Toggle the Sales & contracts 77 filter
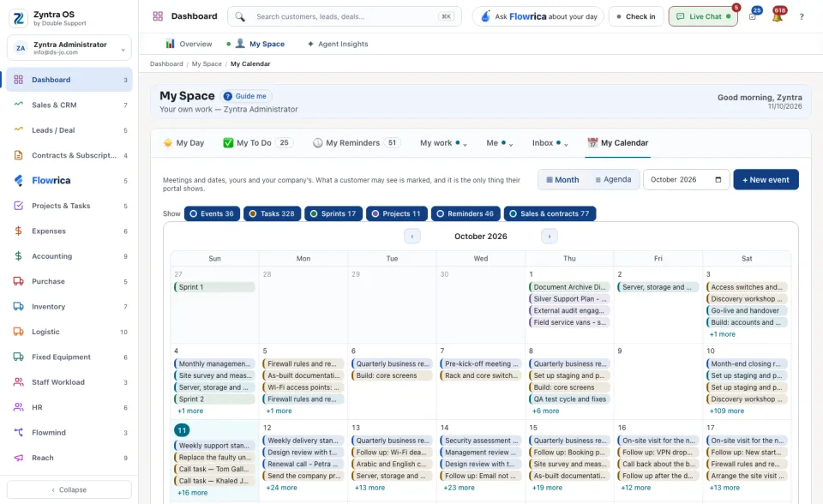The image size is (823, 504). (x=550, y=213)
